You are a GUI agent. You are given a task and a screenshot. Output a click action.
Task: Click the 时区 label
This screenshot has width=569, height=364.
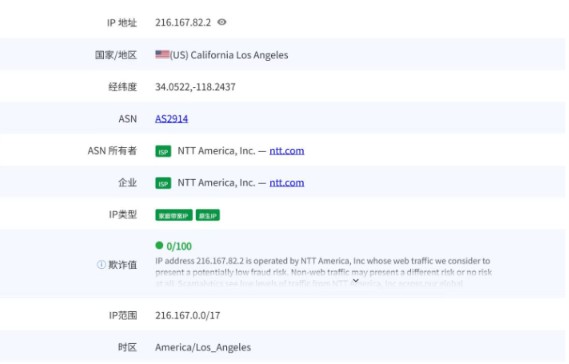(127, 347)
